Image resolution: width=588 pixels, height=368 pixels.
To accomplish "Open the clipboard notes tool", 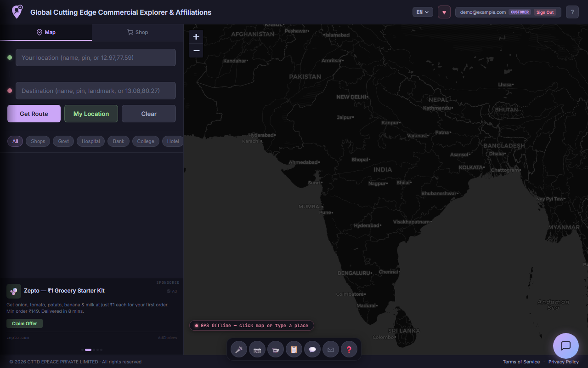I will point(294,350).
